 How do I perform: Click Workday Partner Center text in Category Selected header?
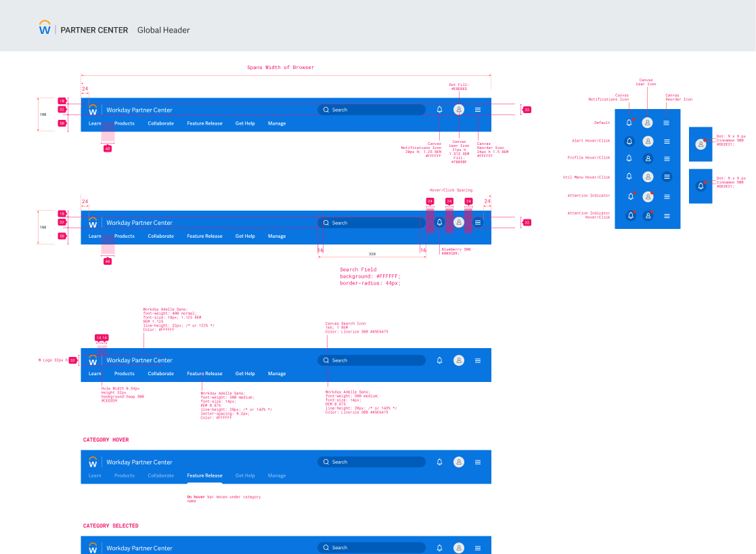139,548
